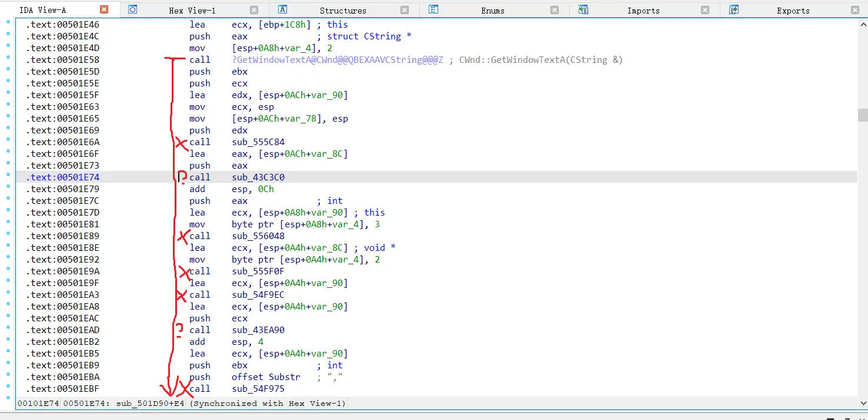This screenshot has height=420, width=868.
Task: Click the sub_555C84 function reference
Action: tap(258, 142)
